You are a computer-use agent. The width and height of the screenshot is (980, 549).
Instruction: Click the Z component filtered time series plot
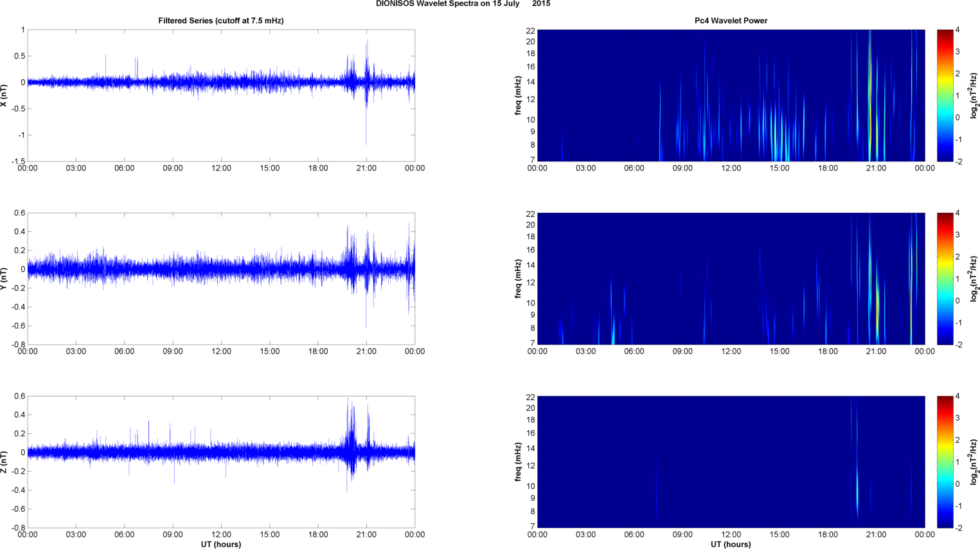click(221, 462)
